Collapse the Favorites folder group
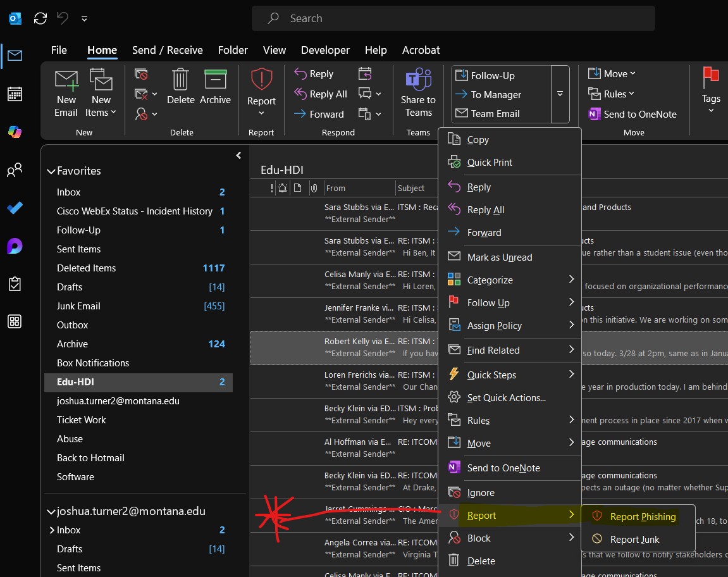This screenshot has height=577, width=728. coord(51,171)
